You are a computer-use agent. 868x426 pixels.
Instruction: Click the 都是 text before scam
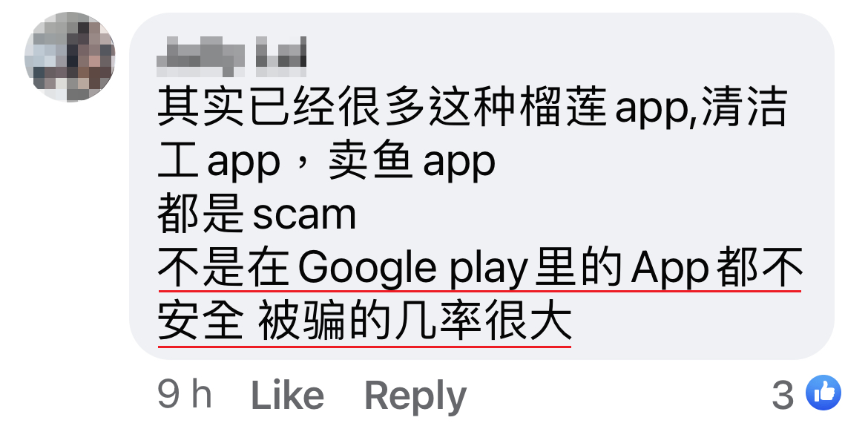[200, 215]
